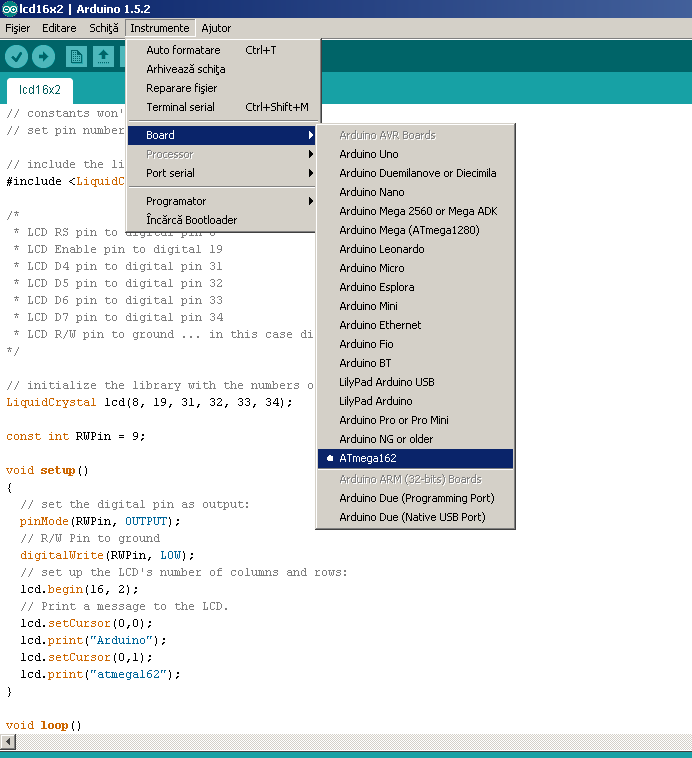Click the 'const int RWPin = 9;' line
The image size is (692, 758).
coord(75,436)
